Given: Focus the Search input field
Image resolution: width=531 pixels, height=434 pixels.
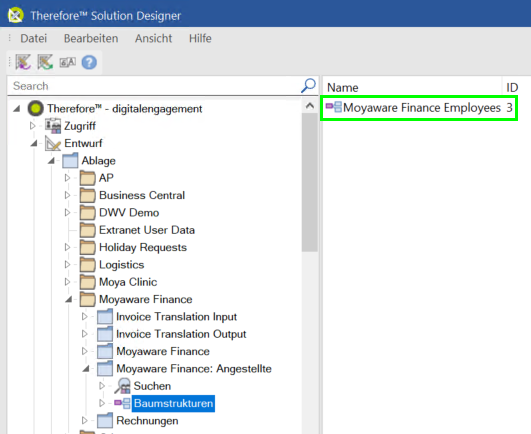Looking at the screenshot, I should 154,86.
